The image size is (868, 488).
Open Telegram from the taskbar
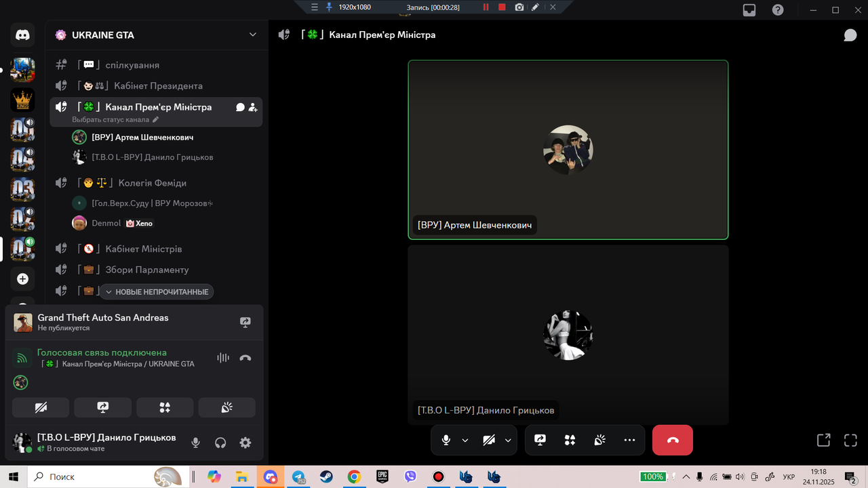(298, 476)
